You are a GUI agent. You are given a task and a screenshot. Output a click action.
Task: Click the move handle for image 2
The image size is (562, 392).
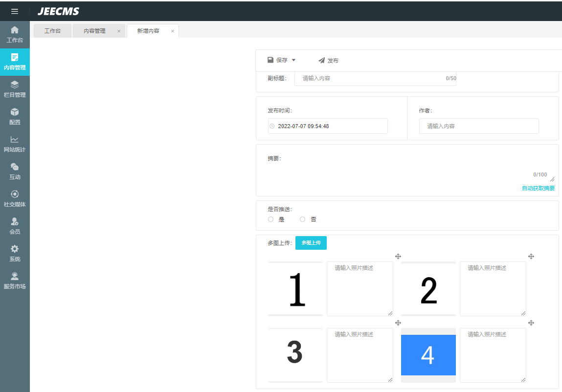[x=531, y=256]
